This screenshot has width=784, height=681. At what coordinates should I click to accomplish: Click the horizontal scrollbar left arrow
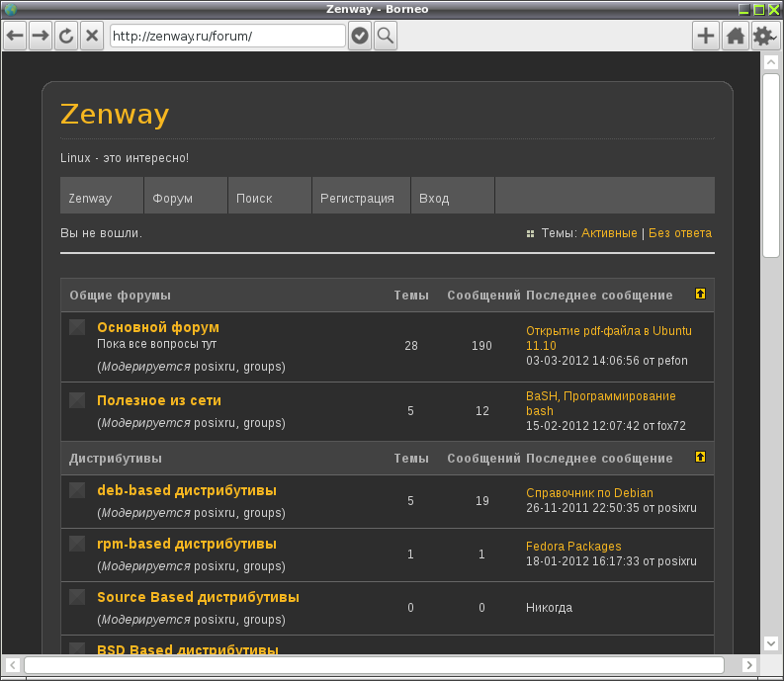tap(13, 665)
